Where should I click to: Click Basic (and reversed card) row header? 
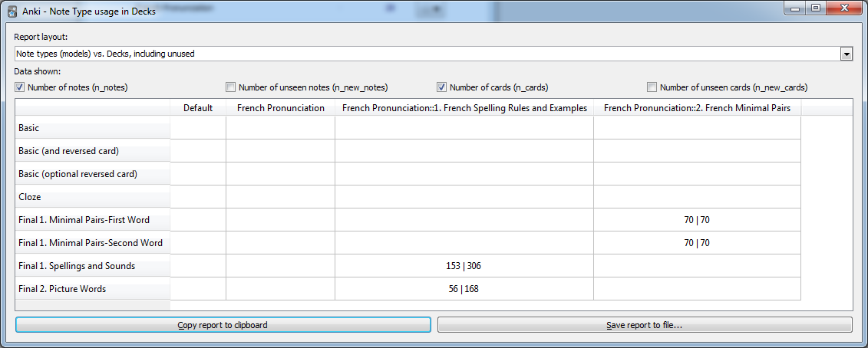click(x=92, y=151)
